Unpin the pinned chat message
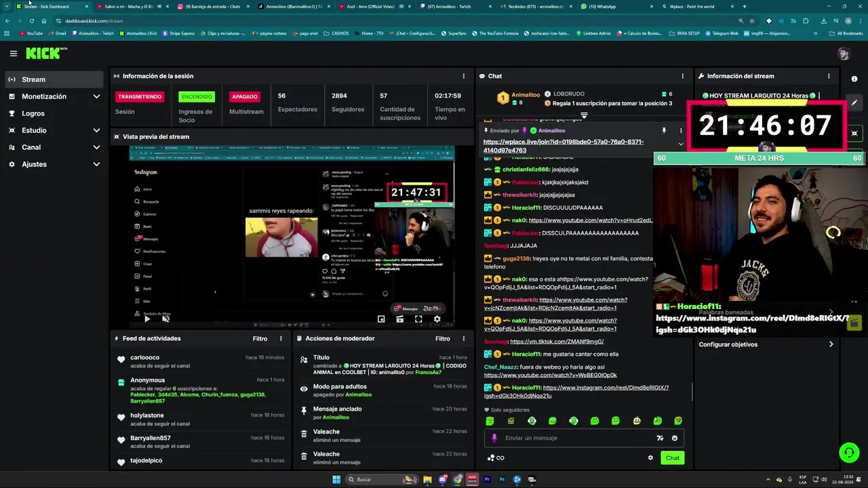Screen dimensions: 868x488 [x=664, y=130]
